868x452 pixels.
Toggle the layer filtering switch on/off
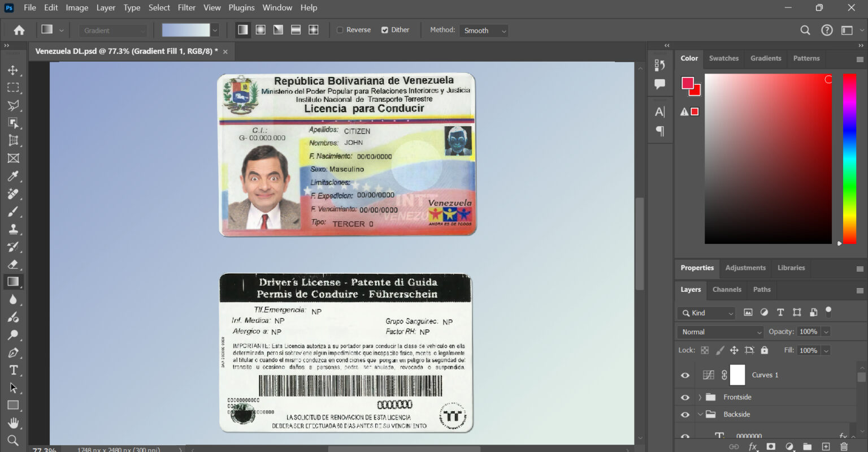click(828, 311)
